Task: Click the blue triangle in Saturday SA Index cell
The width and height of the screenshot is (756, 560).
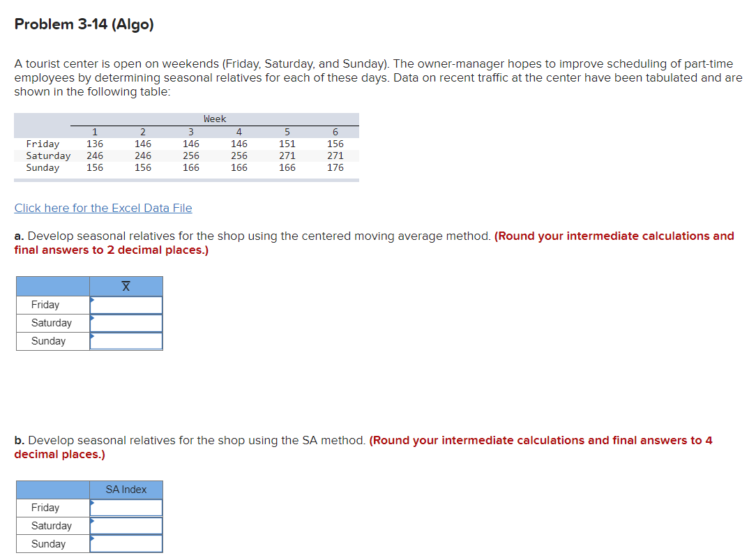Action: click(91, 521)
